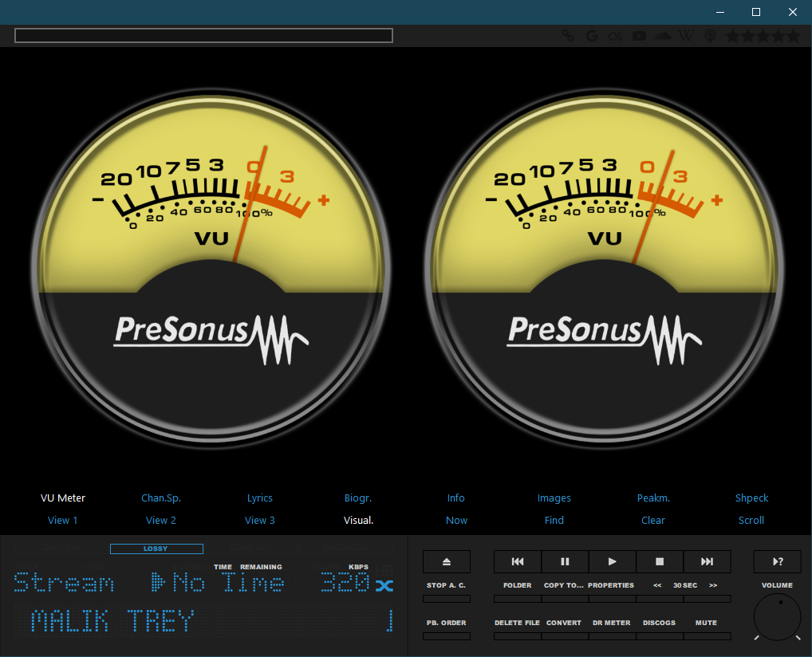Adjust the VOLUME knob
Image resolution: width=812 pixels, height=657 pixels.
click(778, 616)
